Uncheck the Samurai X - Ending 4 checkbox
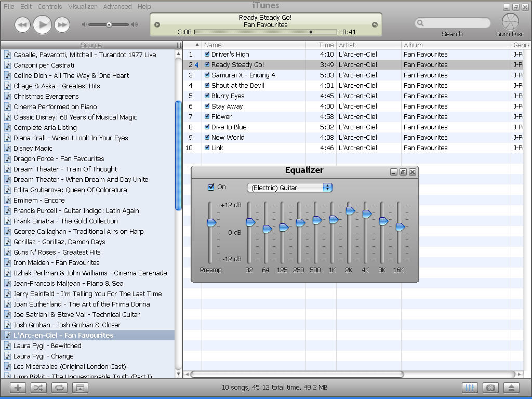532x399 pixels. point(207,75)
